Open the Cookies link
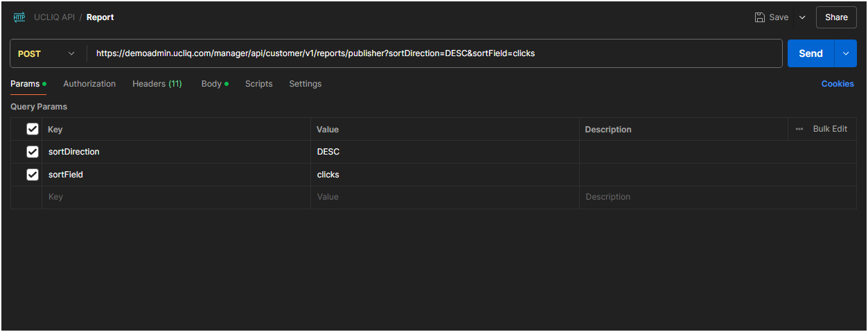This screenshot has width=868, height=332. click(x=838, y=84)
